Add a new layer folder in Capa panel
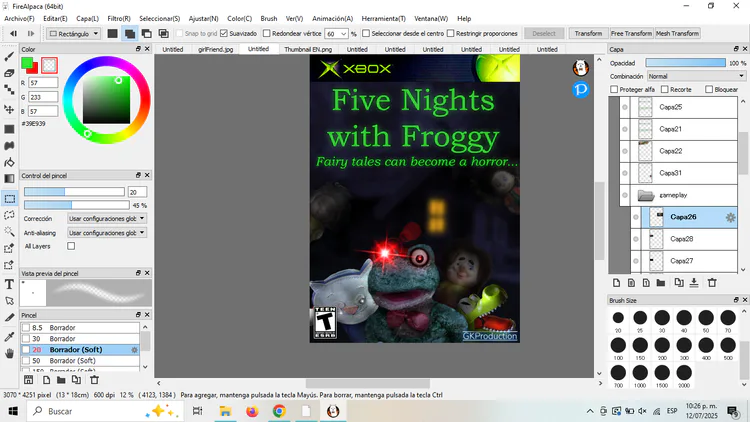This screenshot has width=750, height=422. [661, 283]
